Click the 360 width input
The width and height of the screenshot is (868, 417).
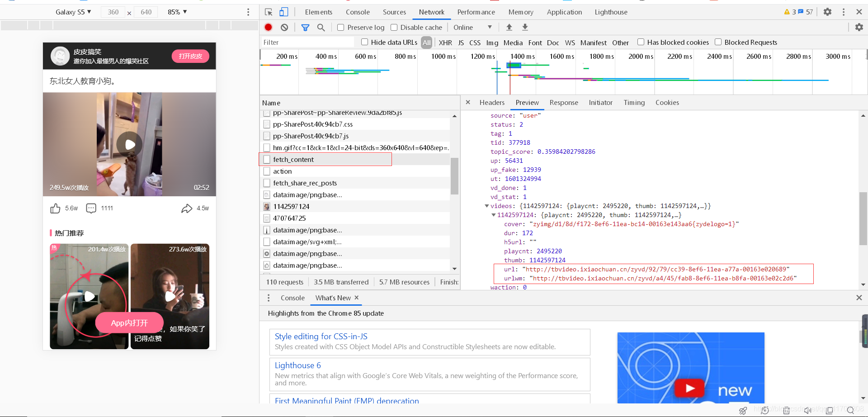113,12
